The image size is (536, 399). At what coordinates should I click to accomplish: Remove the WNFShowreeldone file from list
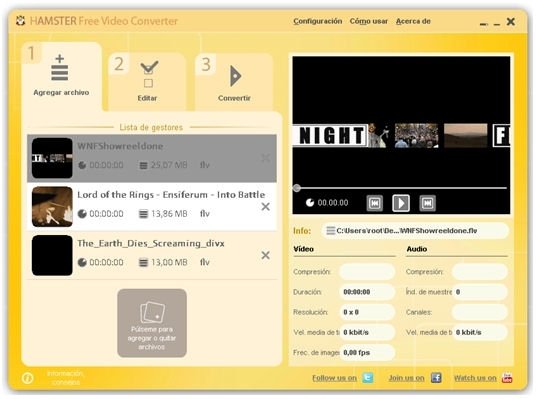click(266, 158)
